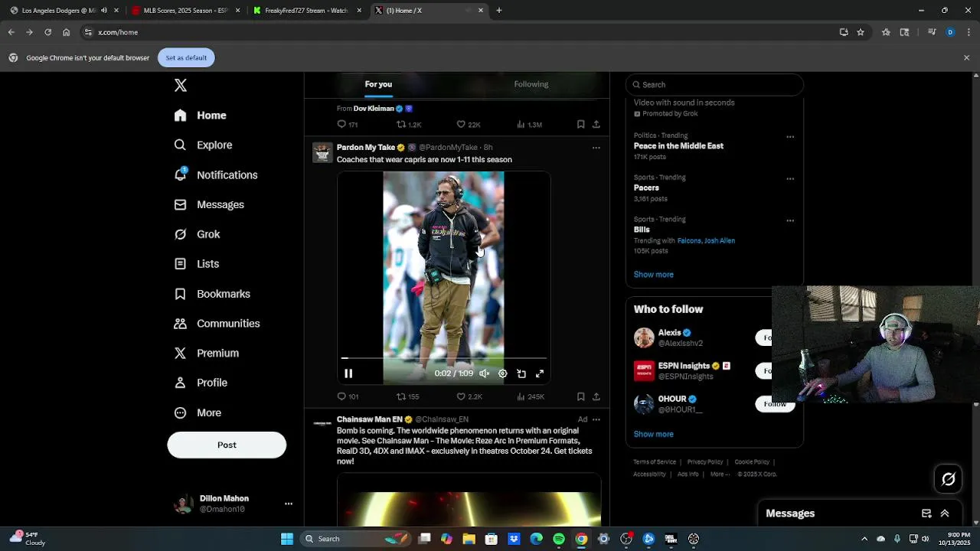Viewport: 980px width, 551px height.
Task: Click the white Post button
Action: 227,445
